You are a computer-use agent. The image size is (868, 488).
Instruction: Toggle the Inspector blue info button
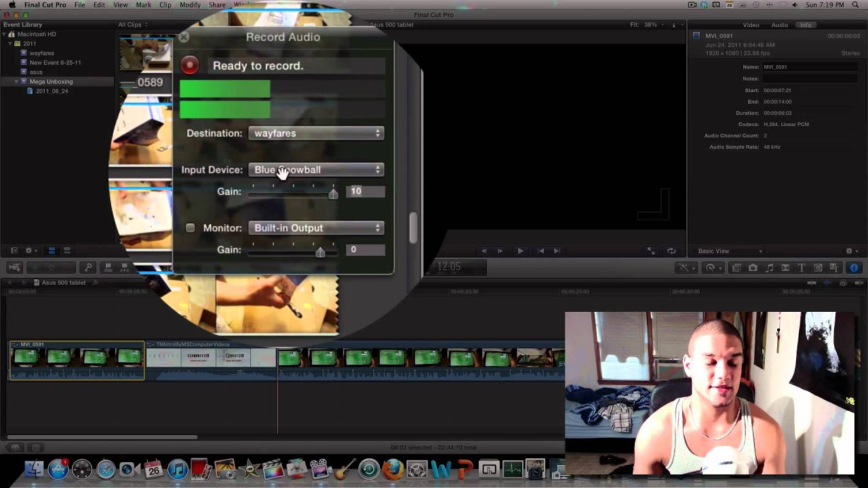854,268
